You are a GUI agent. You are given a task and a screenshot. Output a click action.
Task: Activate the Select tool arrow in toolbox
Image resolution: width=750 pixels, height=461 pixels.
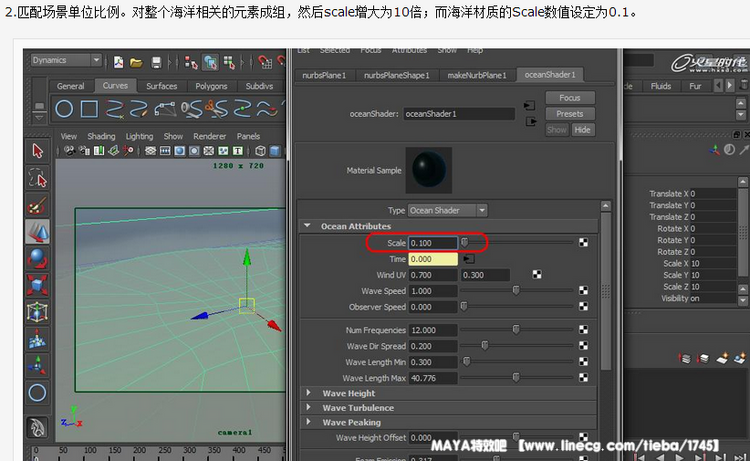coord(37,151)
